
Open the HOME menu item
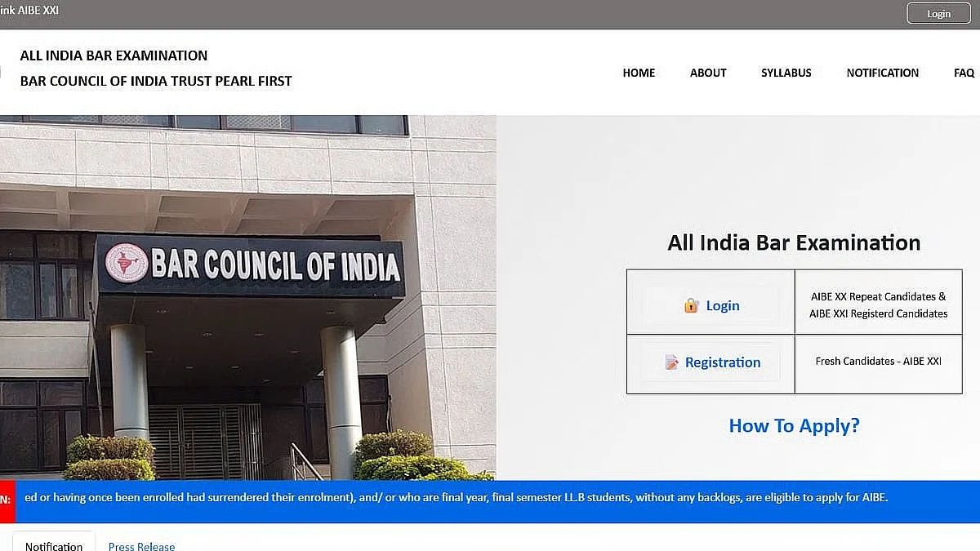(639, 73)
